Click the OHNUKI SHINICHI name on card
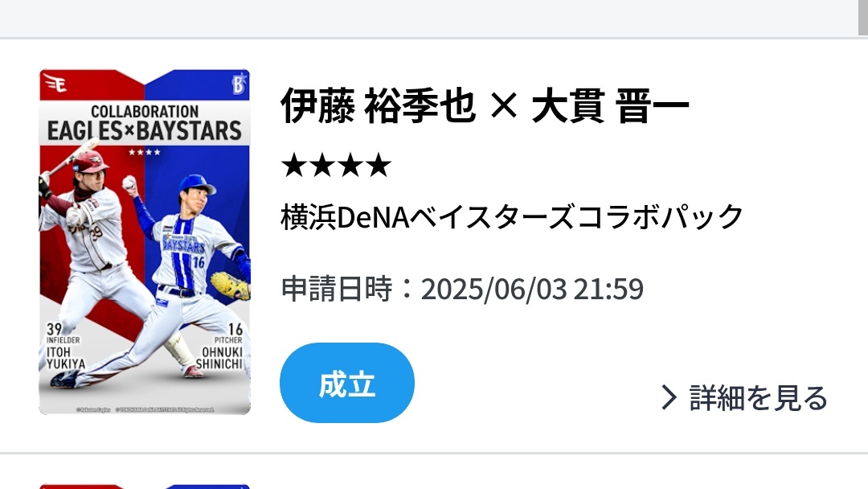The width and height of the screenshot is (868, 489). coord(219,358)
